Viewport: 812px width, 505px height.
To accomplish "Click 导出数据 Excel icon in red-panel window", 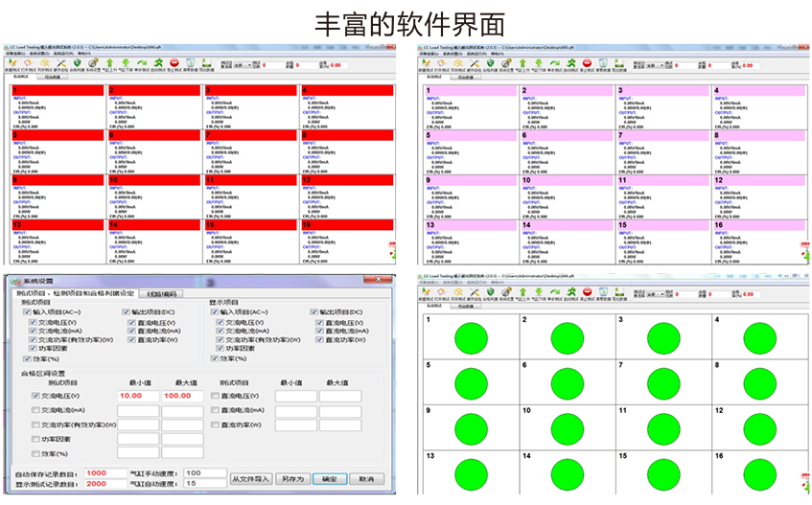I will [206, 63].
